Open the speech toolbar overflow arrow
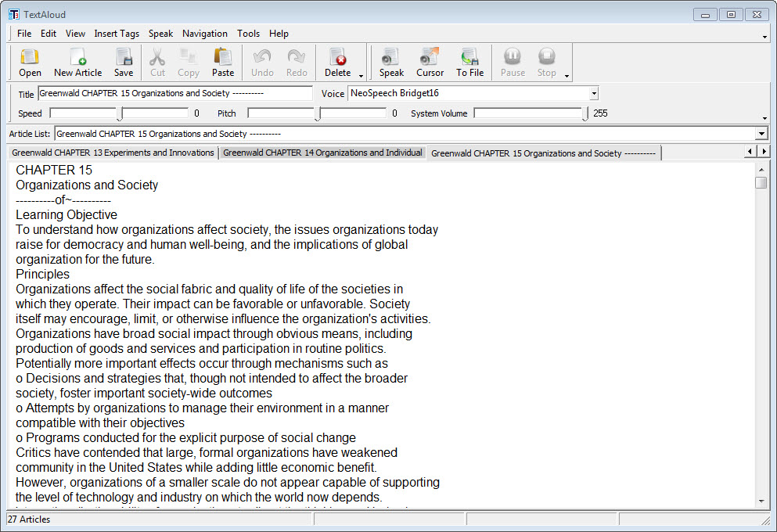 [x=567, y=76]
